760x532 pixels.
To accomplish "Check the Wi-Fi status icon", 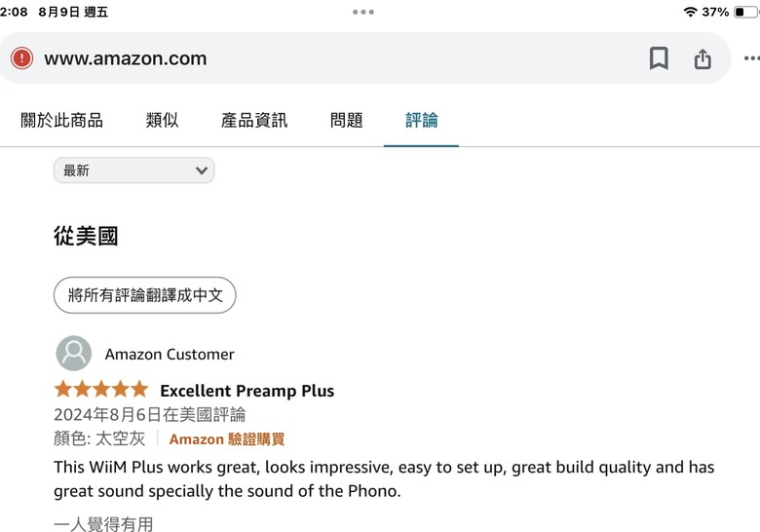I will 690,12.
